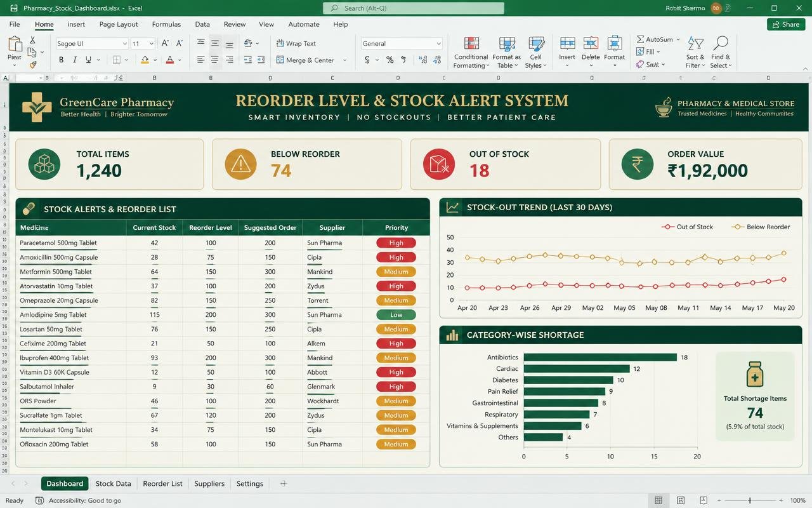812x508 pixels.
Task: Open the Page Layout ribbon tab
Action: click(x=119, y=24)
